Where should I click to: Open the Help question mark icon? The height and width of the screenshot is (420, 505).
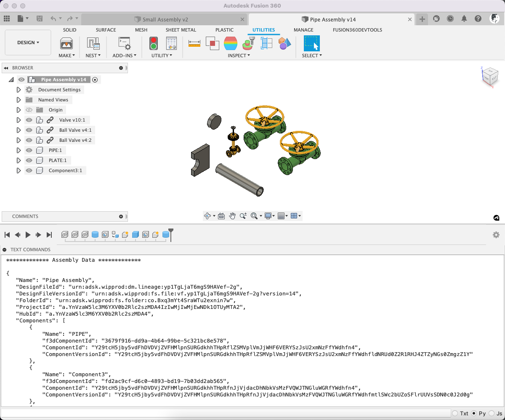478,19
